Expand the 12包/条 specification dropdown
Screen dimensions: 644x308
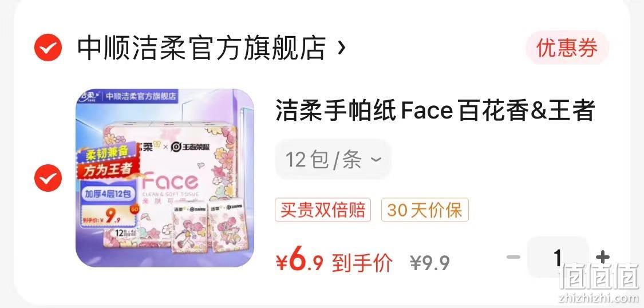(x=333, y=159)
